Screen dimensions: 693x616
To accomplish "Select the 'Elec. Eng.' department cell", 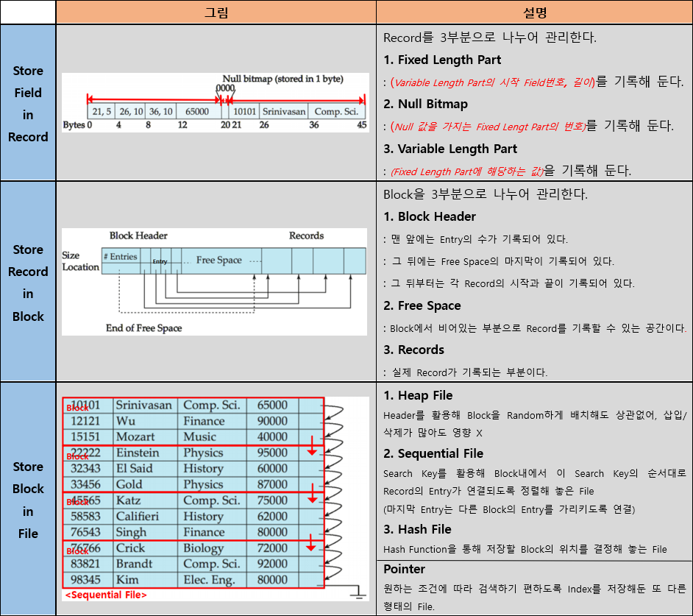I will click(x=212, y=580).
